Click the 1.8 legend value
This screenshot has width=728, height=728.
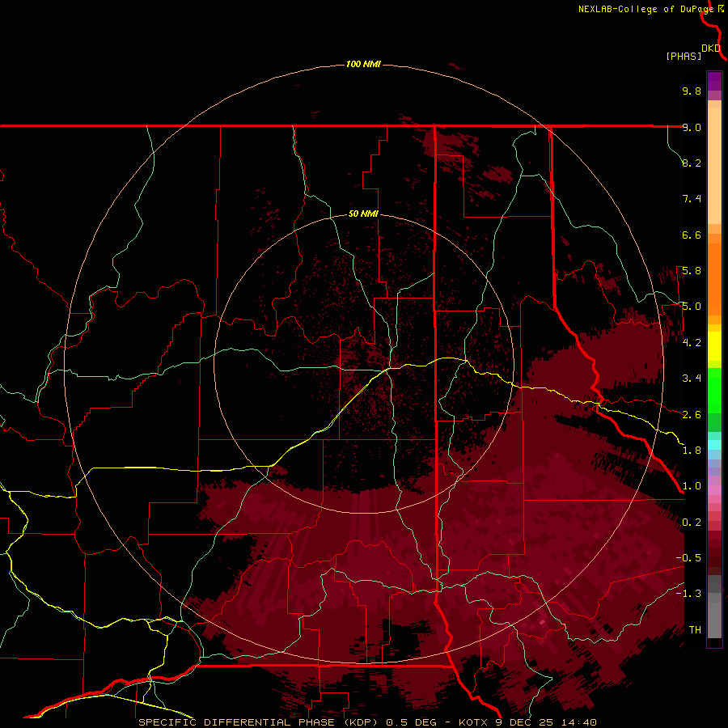[x=692, y=451]
